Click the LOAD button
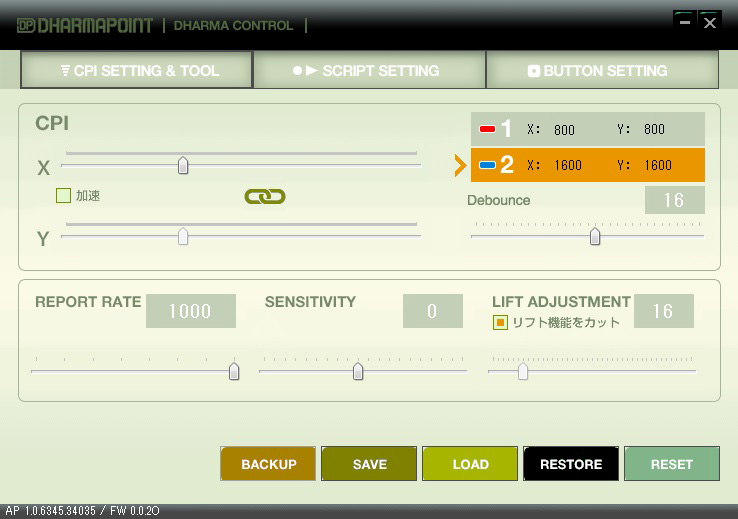This screenshot has width=738, height=519. click(x=470, y=464)
